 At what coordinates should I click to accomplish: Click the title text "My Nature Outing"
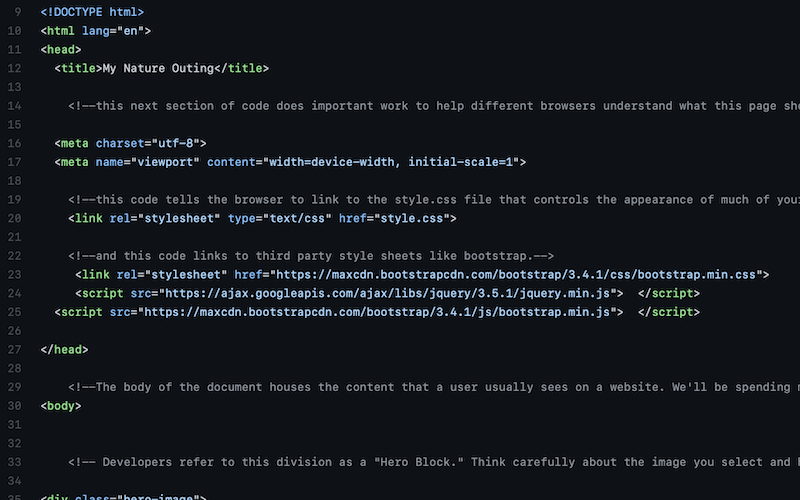coord(158,68)
